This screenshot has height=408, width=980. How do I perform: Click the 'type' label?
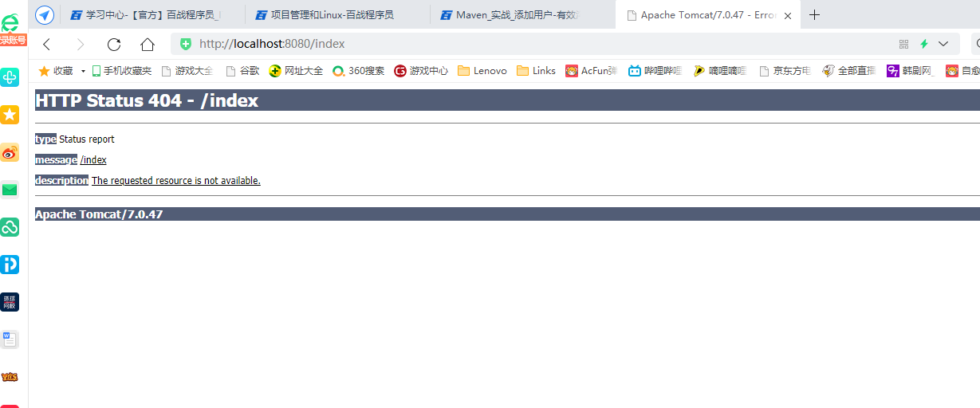click(45, 139)
